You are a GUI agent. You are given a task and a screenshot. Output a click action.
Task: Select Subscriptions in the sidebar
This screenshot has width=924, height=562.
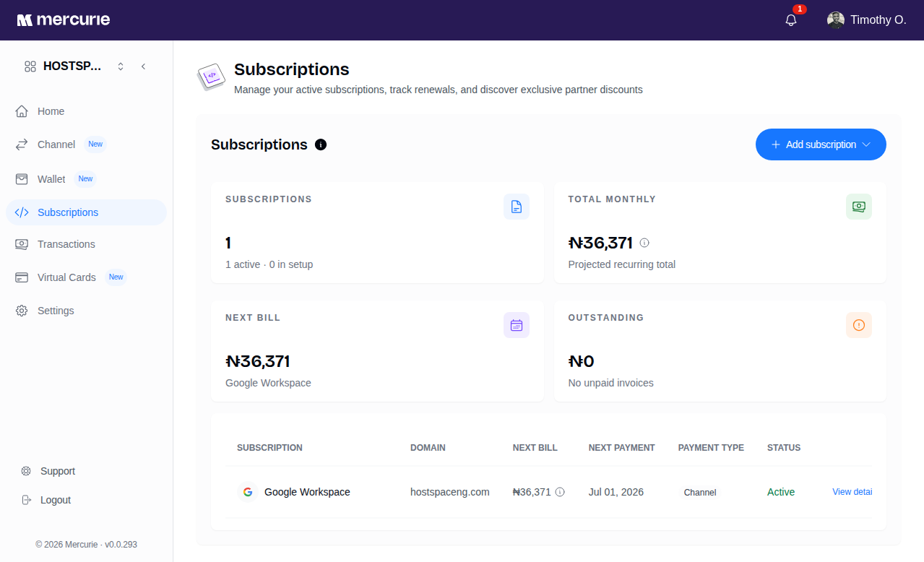point(86,212)
